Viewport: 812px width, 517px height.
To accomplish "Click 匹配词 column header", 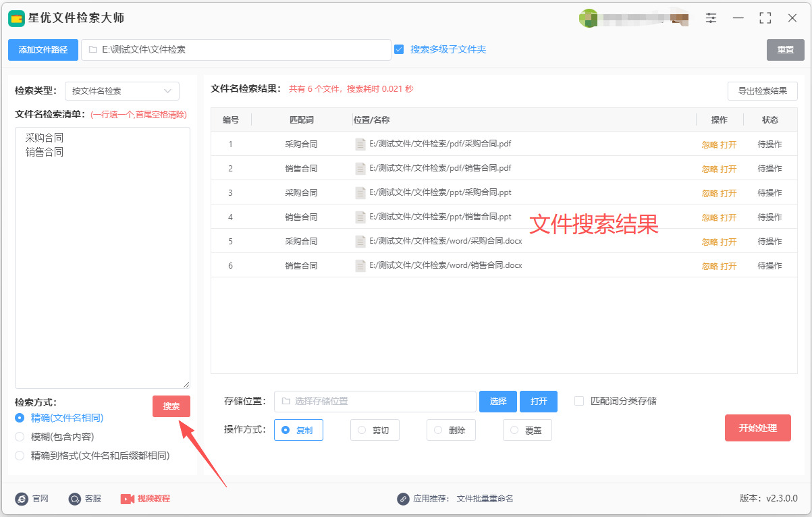I will click(x=302, y=120).
